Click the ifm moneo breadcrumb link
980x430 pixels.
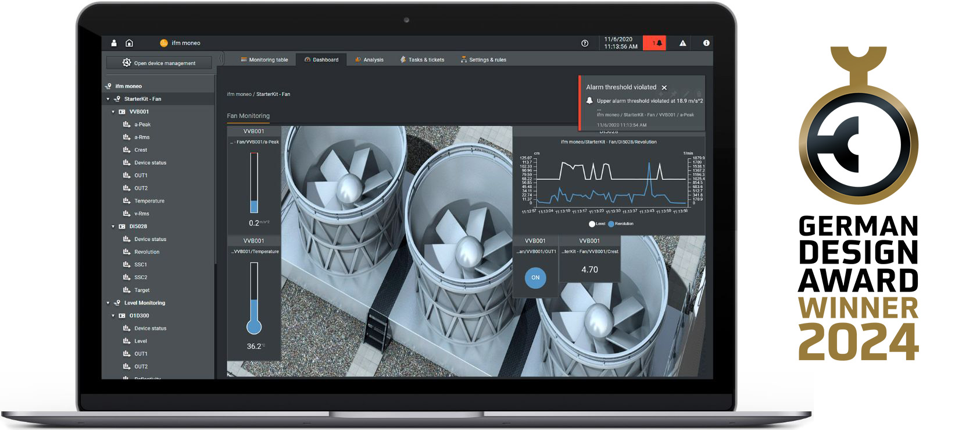coord(239,94)
